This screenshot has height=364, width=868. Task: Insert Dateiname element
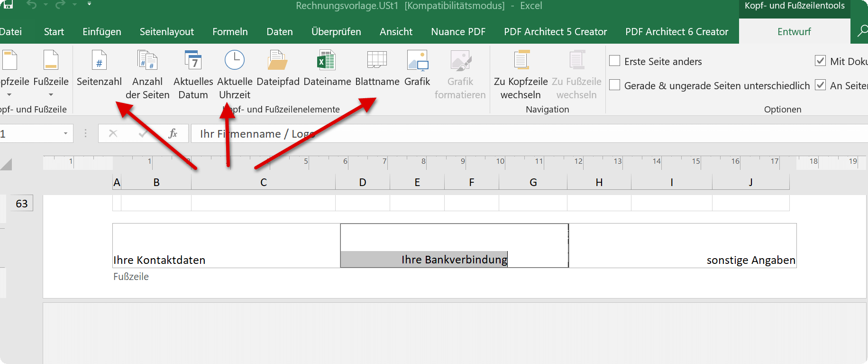(327, 69)
